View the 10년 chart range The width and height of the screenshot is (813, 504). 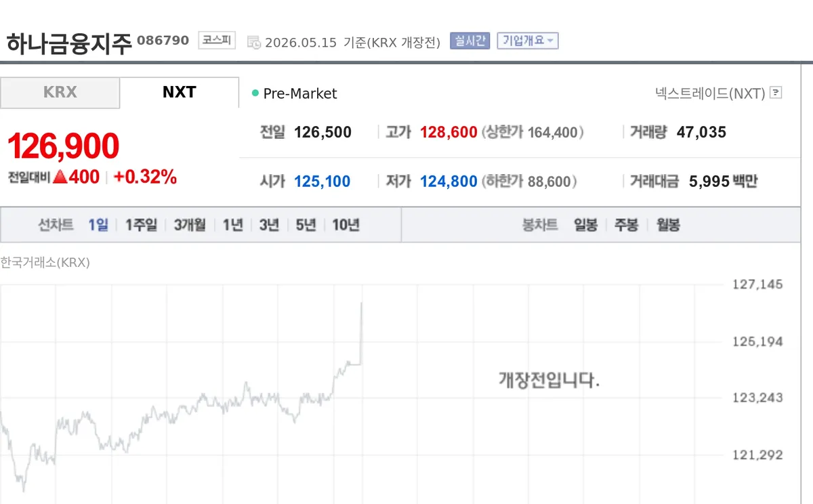tap(346, 225)
